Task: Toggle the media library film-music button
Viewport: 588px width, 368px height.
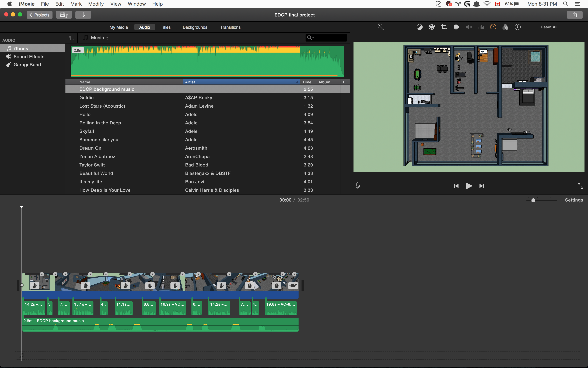Action: click(x=64, y=15)
